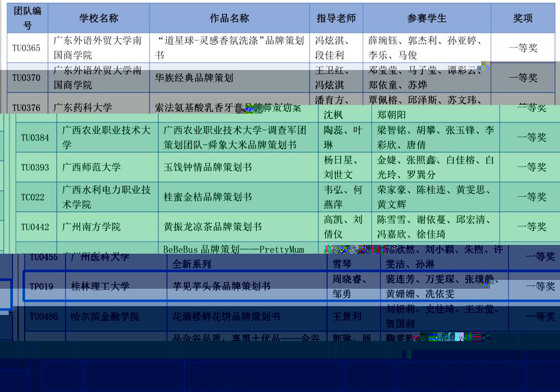Select the 广东药科大学 cell
Screen dimensions: 560x392
98,103
